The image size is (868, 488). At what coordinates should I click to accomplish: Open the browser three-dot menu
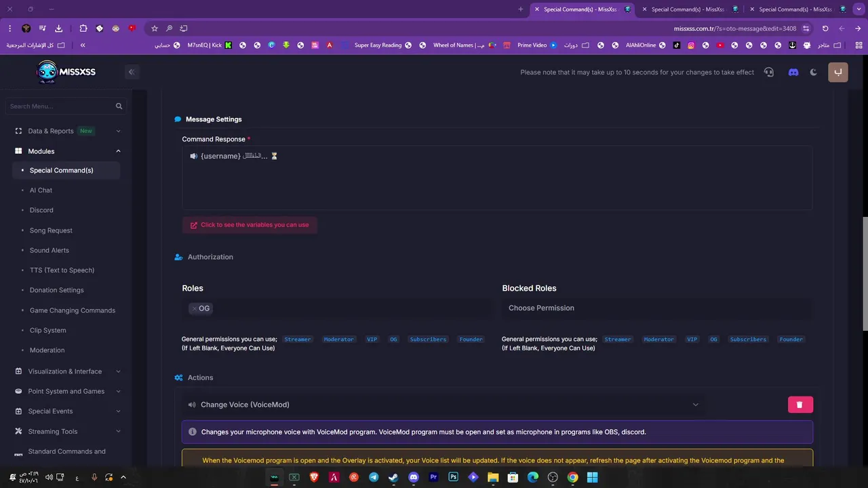9,28
